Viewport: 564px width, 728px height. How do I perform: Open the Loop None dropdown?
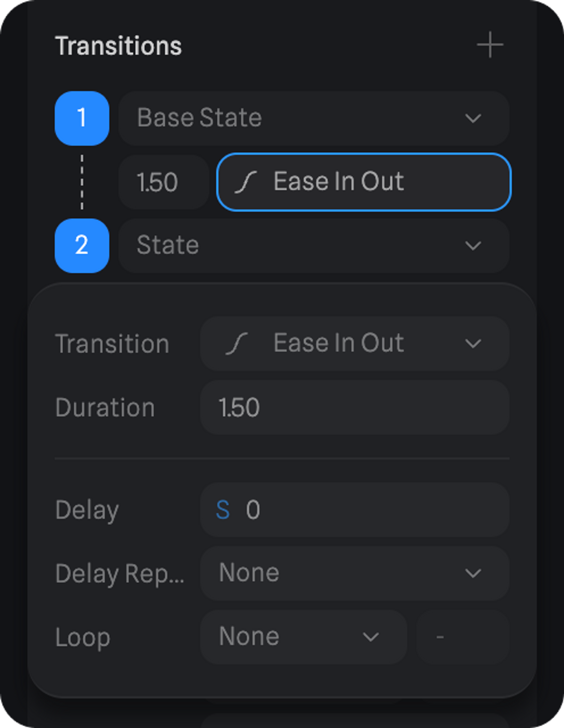click(x=303, y=637)
